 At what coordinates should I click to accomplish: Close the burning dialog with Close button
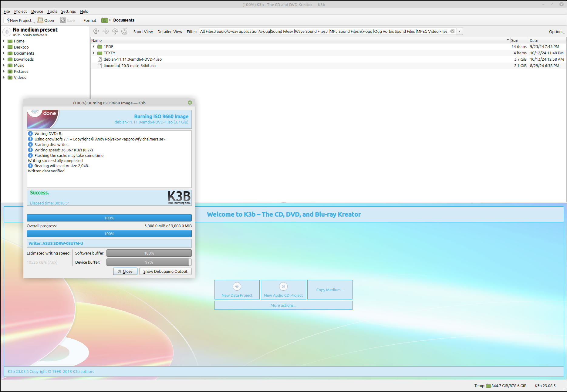coord(125,271)
